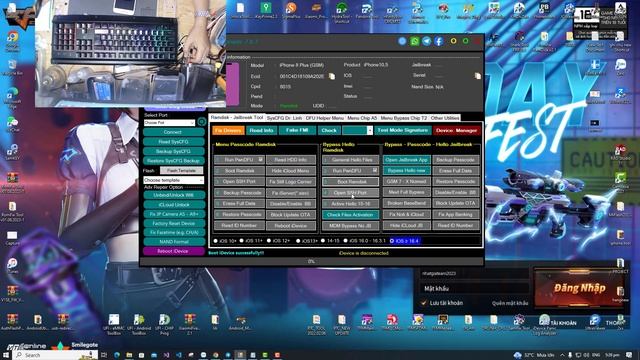Click the Restore SysCFG Backup button
This screenshot has height=360, width=640.
pyautogui.click(x=173, y=160)
